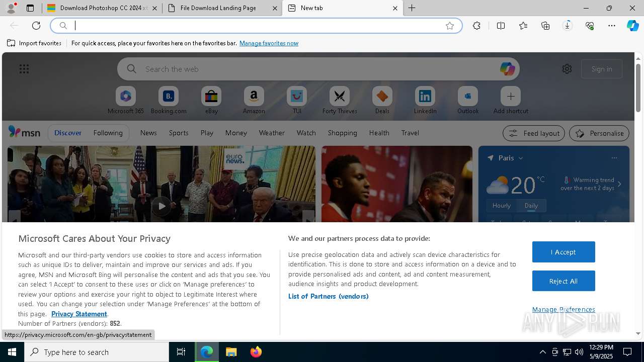This screenshot has width=644, height=362.
Task: Enable split screen view
Action: coord(501,26)
